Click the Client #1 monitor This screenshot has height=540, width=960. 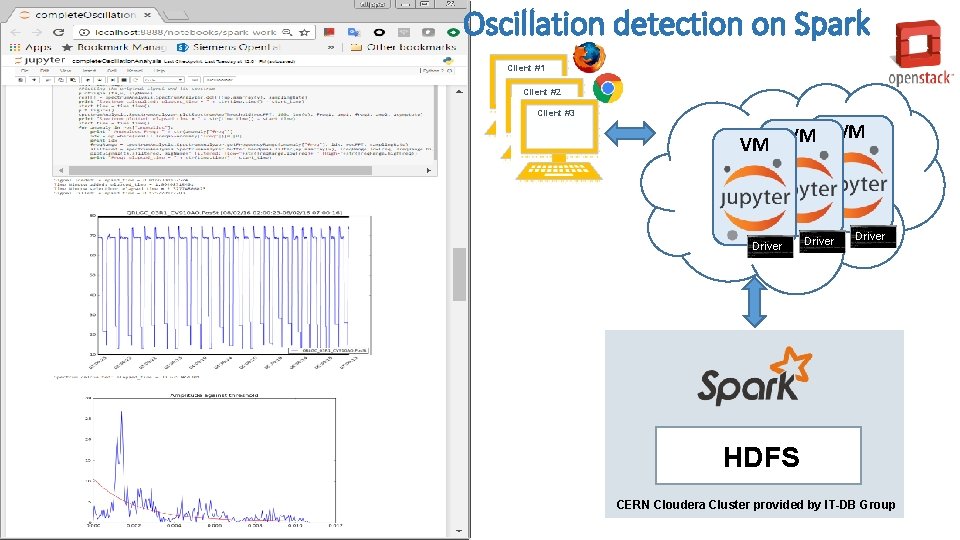(527, 68)
